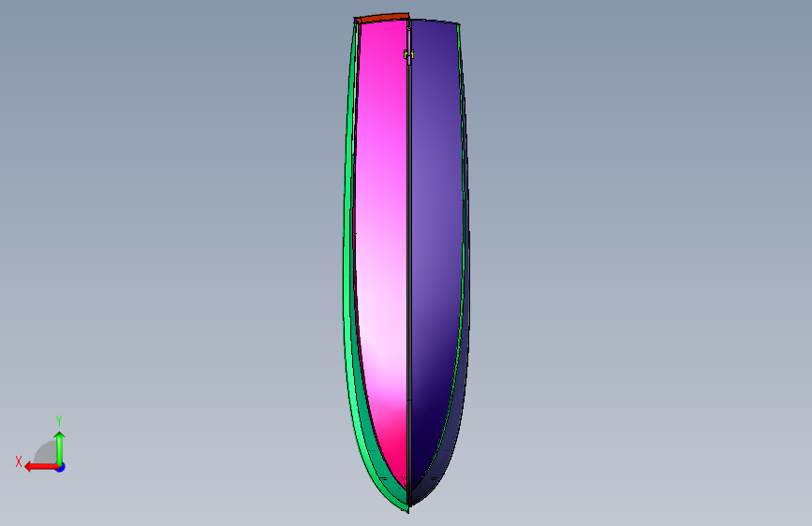Select the orange top edge piece
Image resolution: width=812 pixels, height=526 pixels.
(383, 18)
